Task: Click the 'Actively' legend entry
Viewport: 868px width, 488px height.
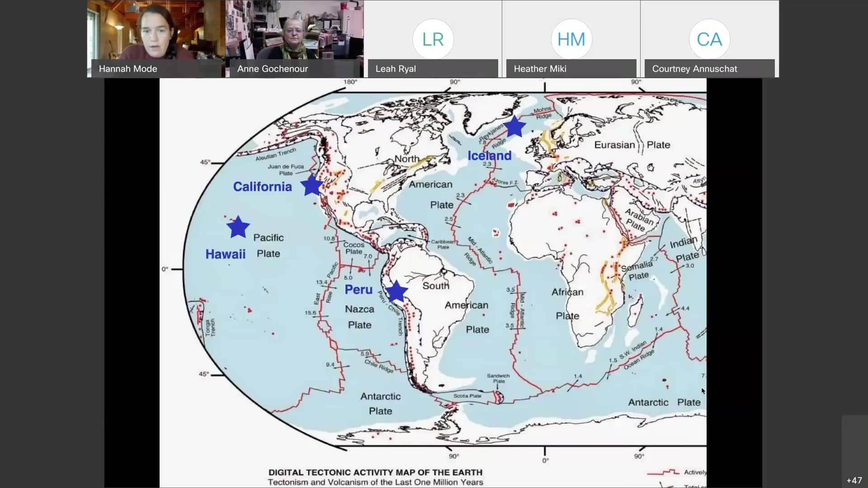Action: [695, 472]
